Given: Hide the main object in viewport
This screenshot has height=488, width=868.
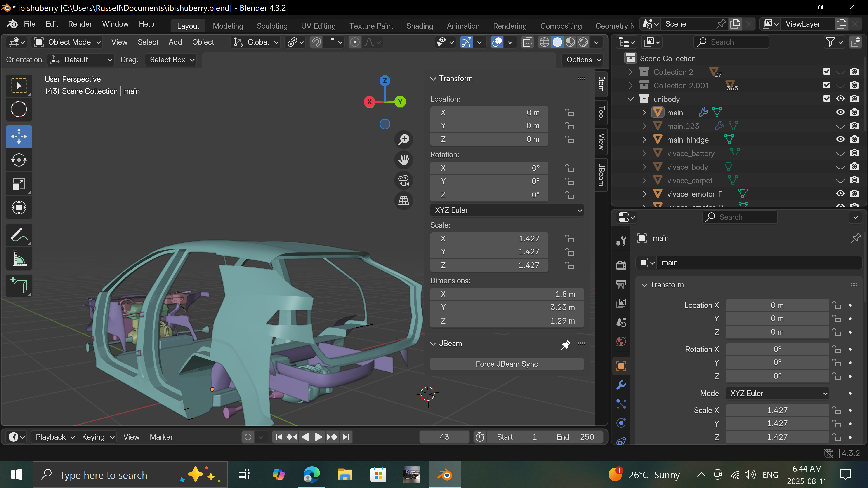Looking at the screenshot, I should pos(840,113).
